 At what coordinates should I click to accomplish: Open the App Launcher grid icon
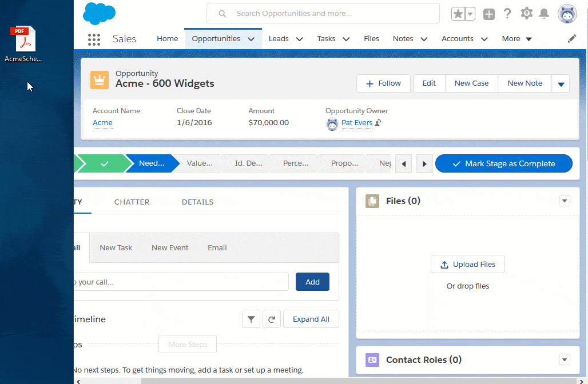pyautogui.click(x=94, y=38)
